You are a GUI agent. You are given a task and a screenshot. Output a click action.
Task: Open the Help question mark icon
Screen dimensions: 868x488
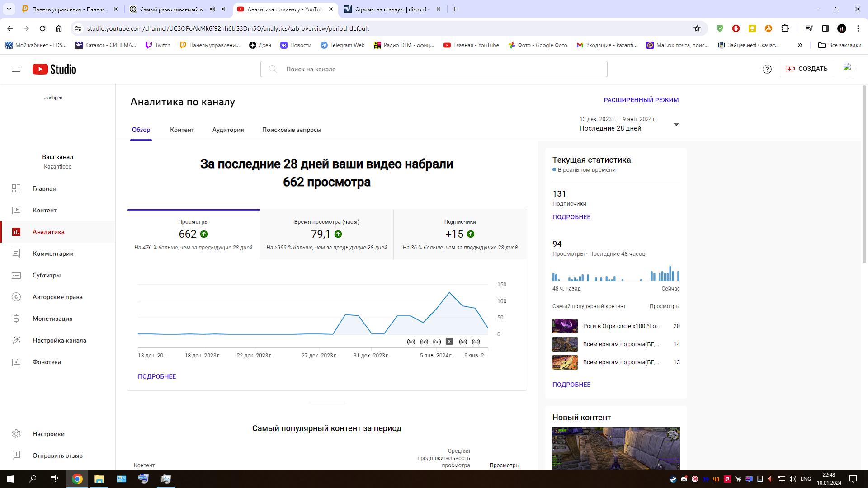coord(767,69)
